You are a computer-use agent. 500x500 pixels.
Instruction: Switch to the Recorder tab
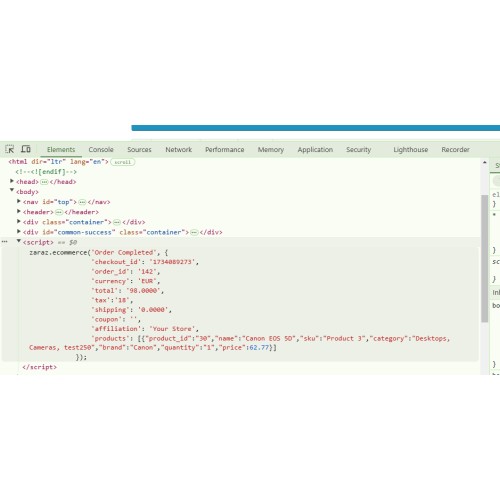[x=456, y=150]
